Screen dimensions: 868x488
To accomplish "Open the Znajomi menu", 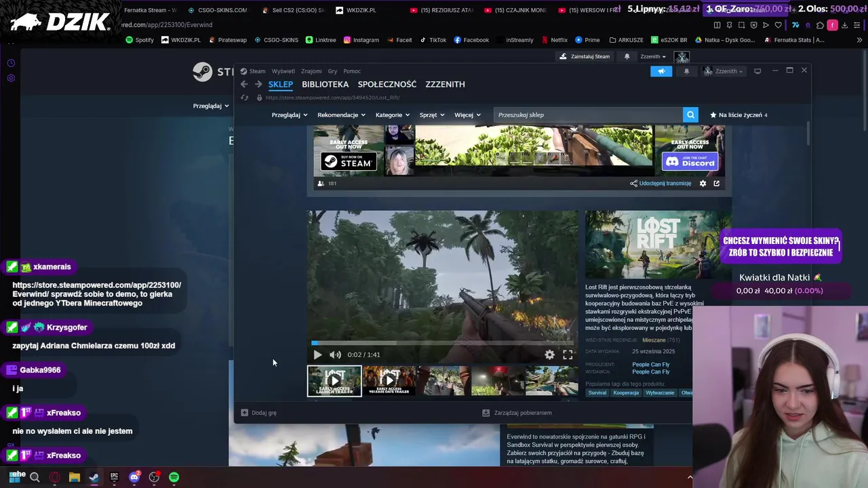I will [x=311, y=71].
